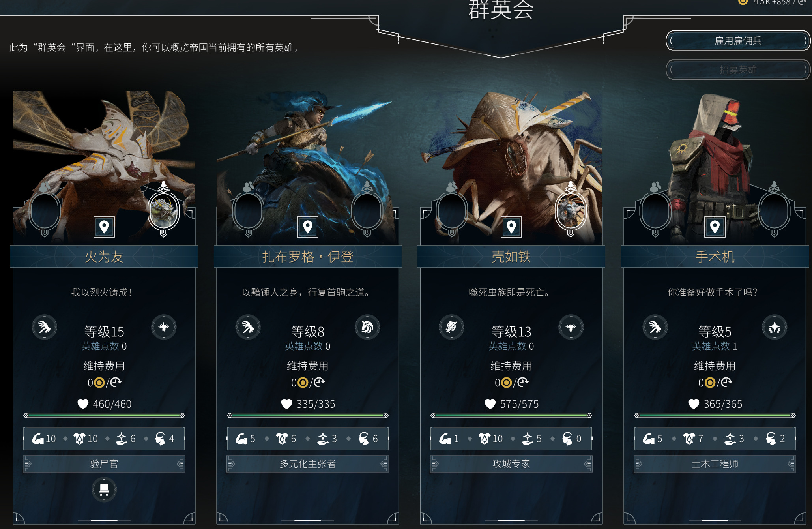
Task: Open the 攻城专家 trait label
Action: [511, 464]
